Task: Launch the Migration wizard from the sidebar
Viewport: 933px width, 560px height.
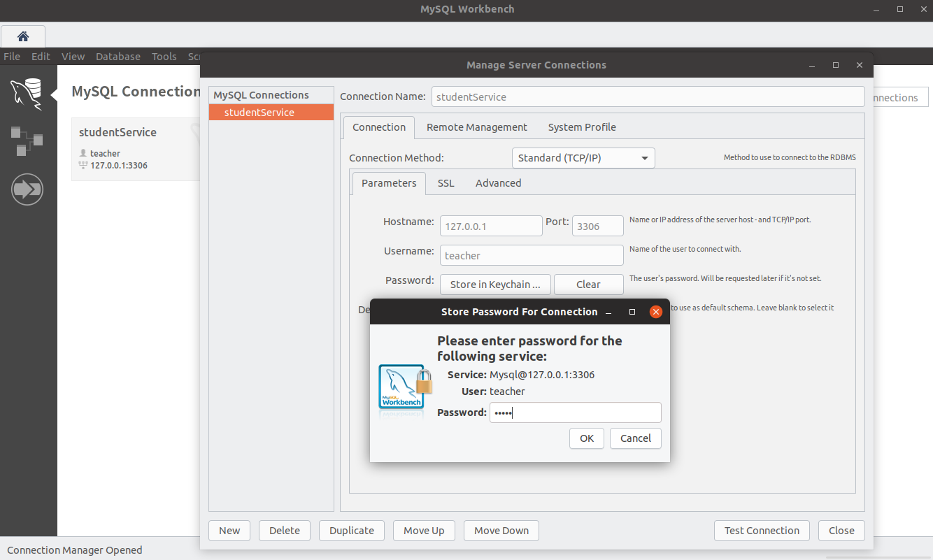Action: (x=27, y=189)
